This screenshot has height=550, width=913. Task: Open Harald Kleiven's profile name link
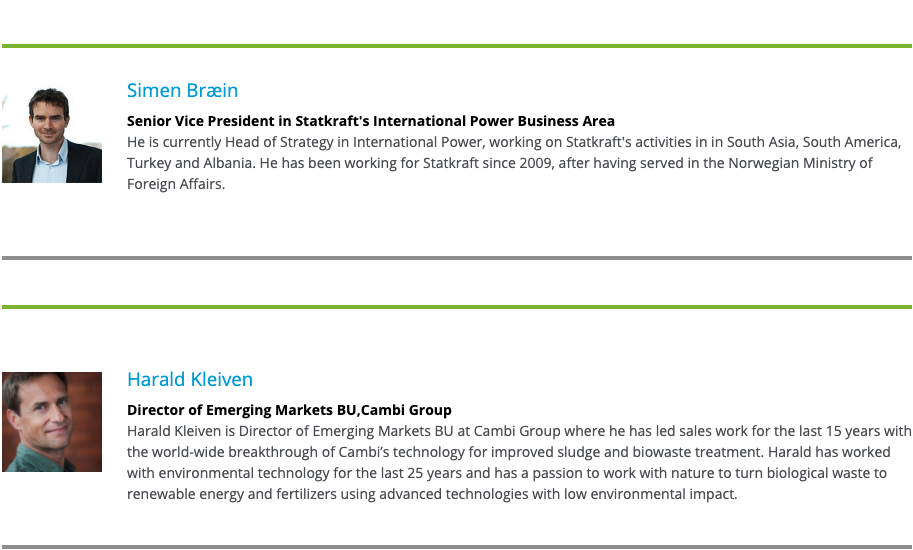(189, 380)
